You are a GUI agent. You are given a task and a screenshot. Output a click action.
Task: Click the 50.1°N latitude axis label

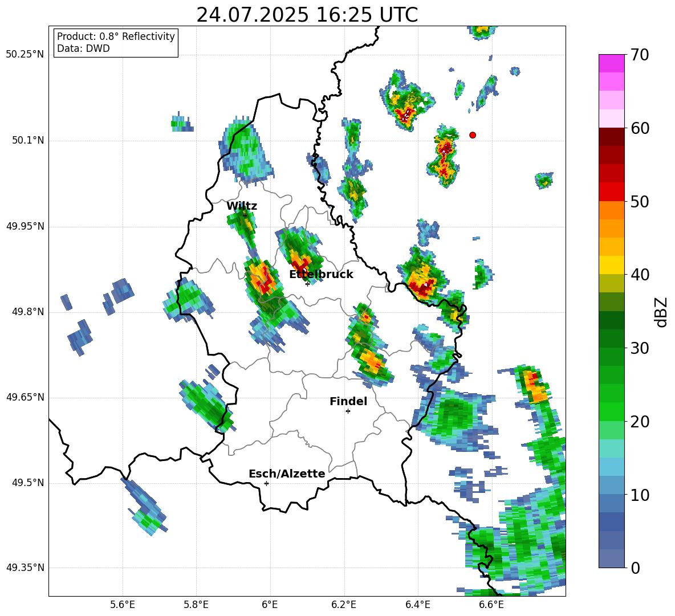(28, 141)
